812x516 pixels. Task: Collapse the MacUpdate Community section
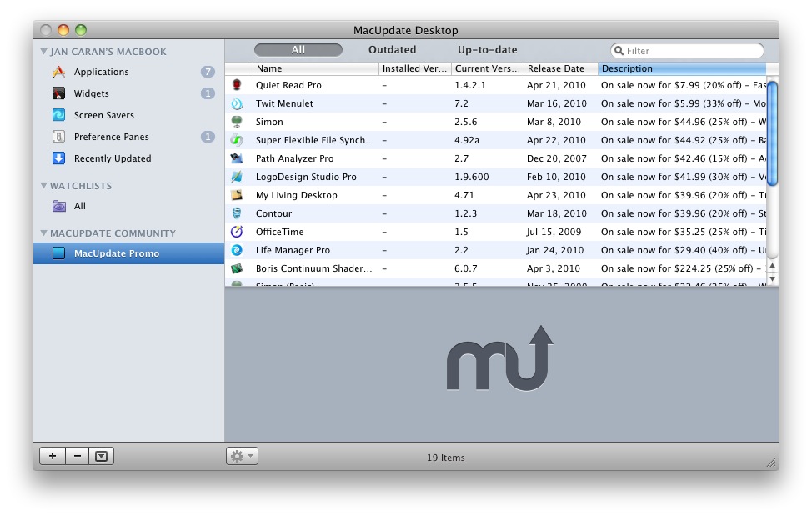[x=43, y=233]
